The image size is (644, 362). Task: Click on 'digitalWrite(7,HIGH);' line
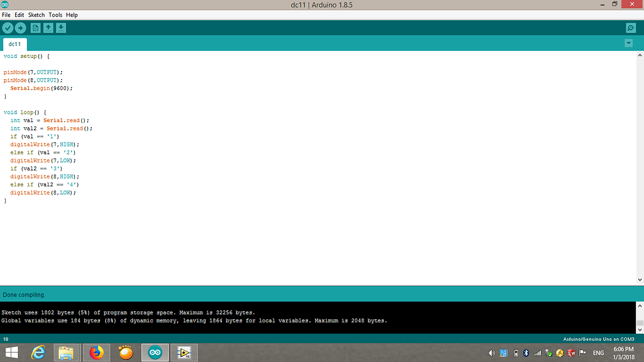click(45, 144)
